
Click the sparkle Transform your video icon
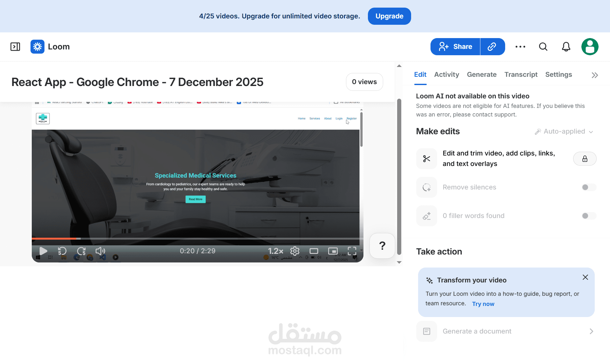coord(430,280)
